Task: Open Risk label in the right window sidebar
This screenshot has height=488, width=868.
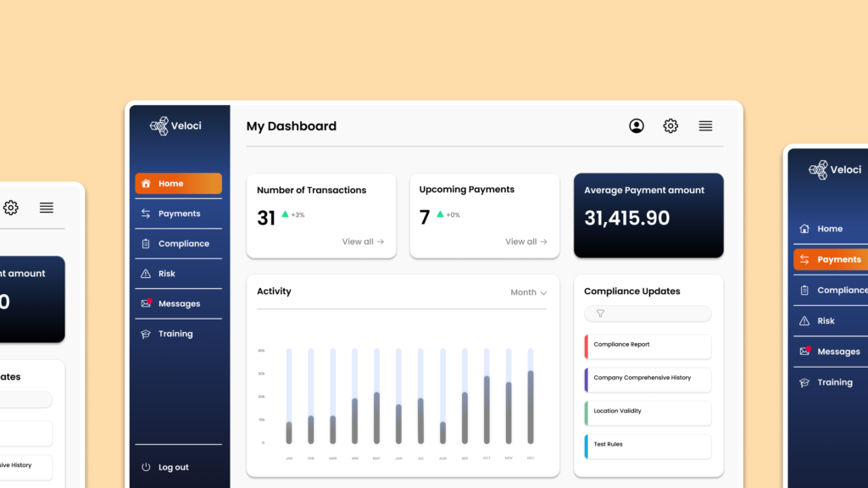Action: (826, 321)
